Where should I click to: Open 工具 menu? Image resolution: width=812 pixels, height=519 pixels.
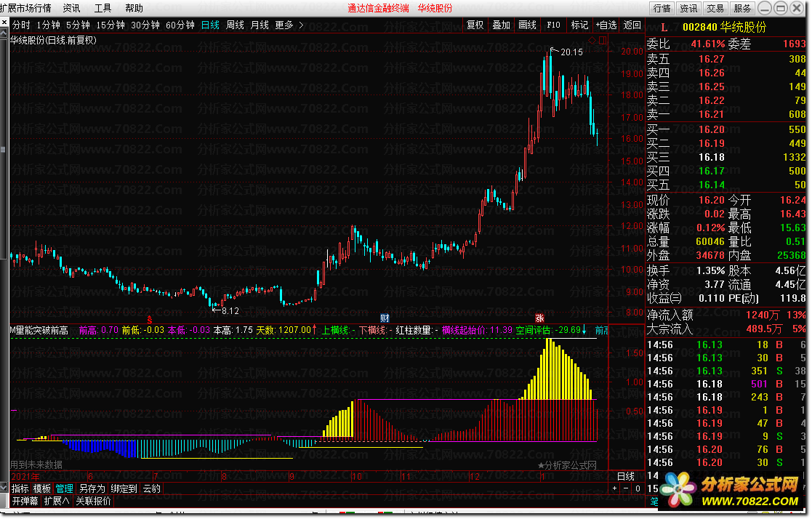point(102,8)
